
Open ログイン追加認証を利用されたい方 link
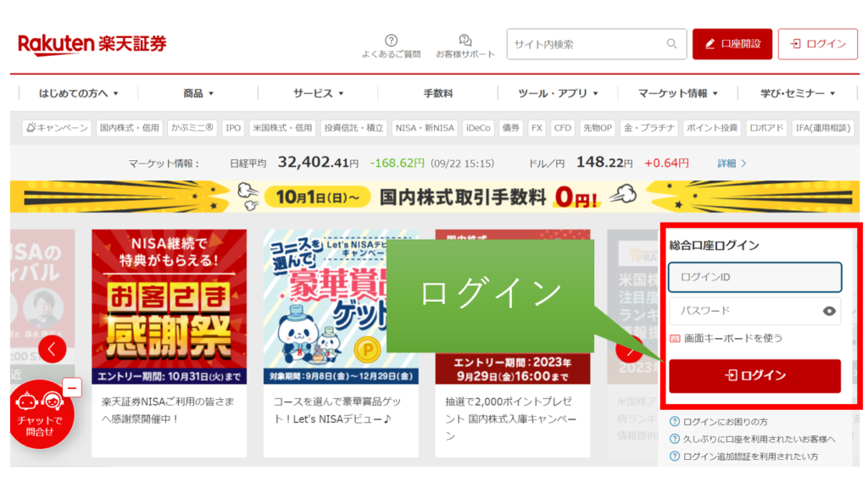coord(744,457)
